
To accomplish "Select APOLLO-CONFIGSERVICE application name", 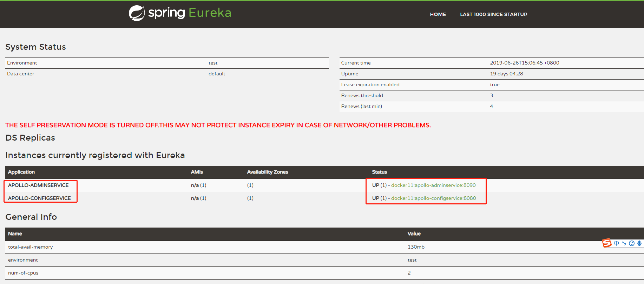I will (x=39, y=198).
